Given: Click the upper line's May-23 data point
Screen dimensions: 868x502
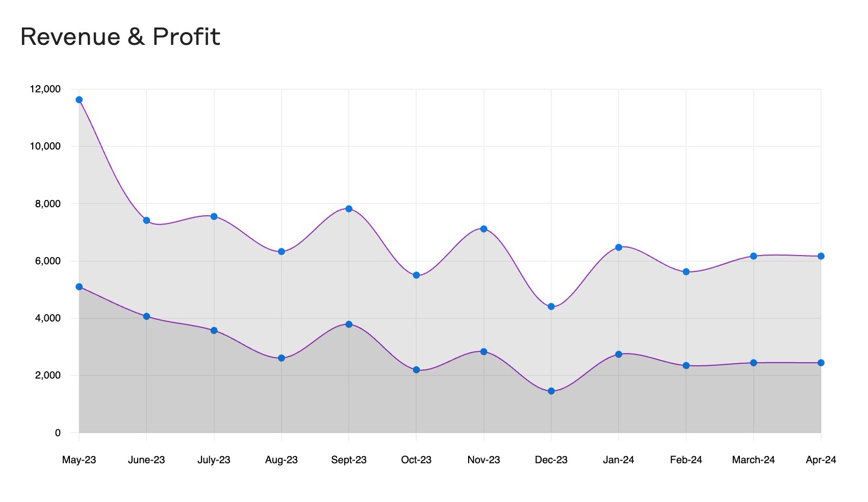Looking at the screenshot, I should [79, 100].
